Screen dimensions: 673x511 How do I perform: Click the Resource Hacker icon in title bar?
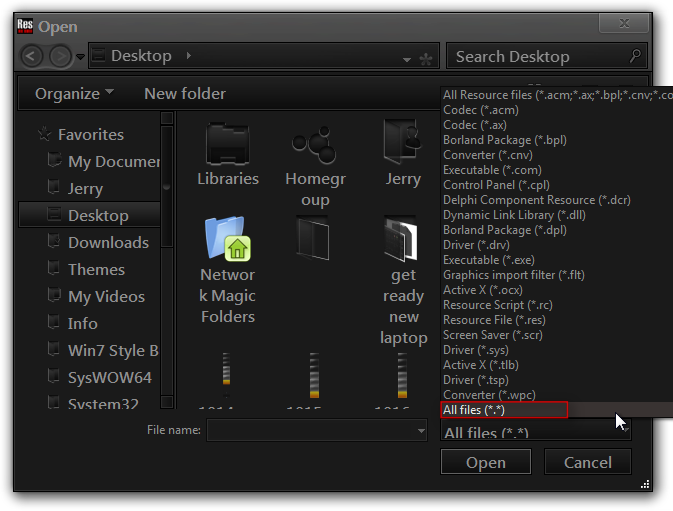tap(25, 26)
